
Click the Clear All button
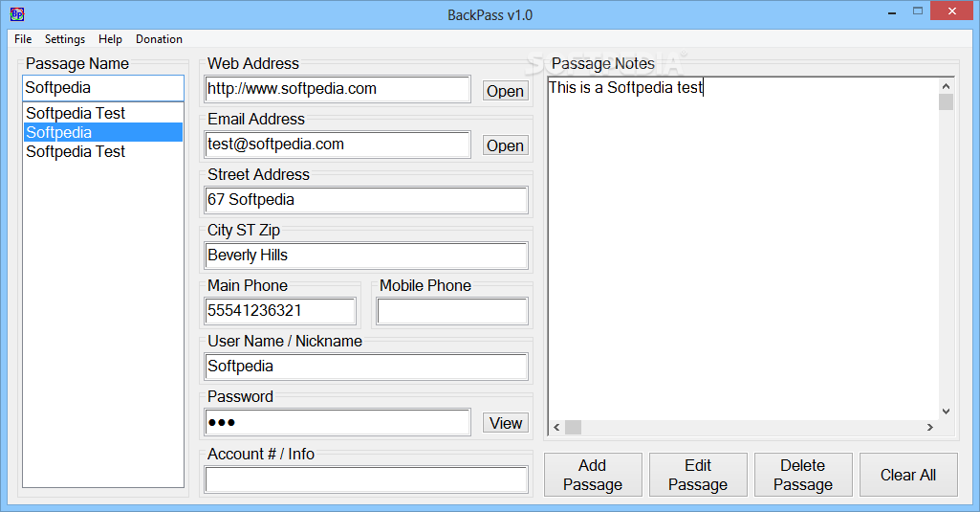point(907,475)
